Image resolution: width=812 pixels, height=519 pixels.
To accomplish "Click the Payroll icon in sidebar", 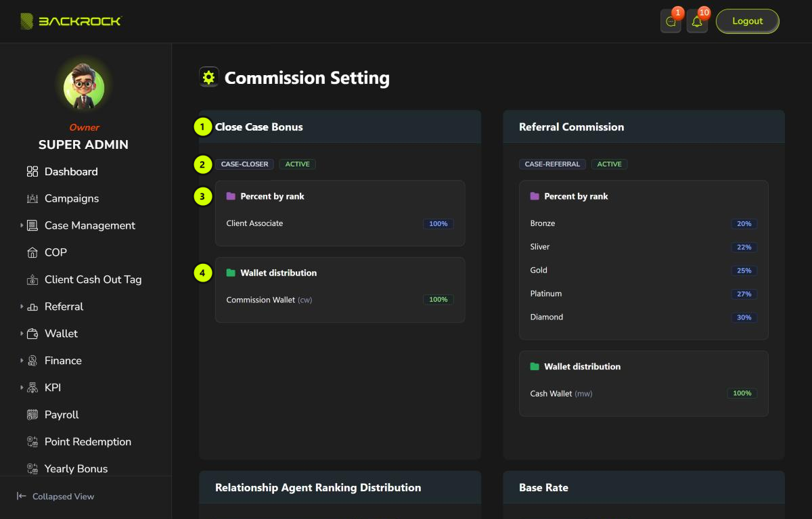I will click(32, 415).
